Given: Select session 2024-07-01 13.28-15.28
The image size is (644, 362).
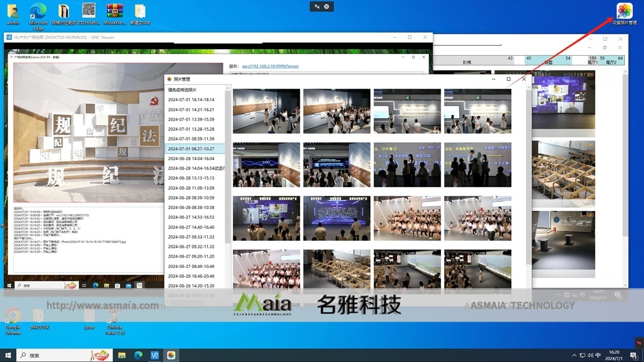Looking at the screenshot, I should point(195,129).
